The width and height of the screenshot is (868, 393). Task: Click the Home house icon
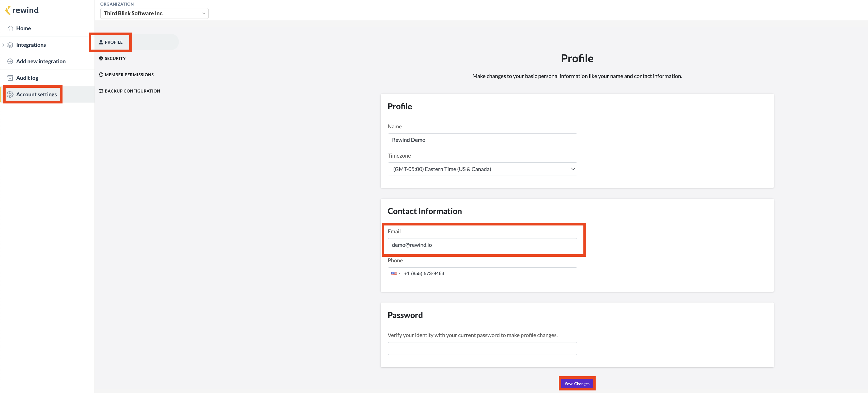[x=10, y=28]
